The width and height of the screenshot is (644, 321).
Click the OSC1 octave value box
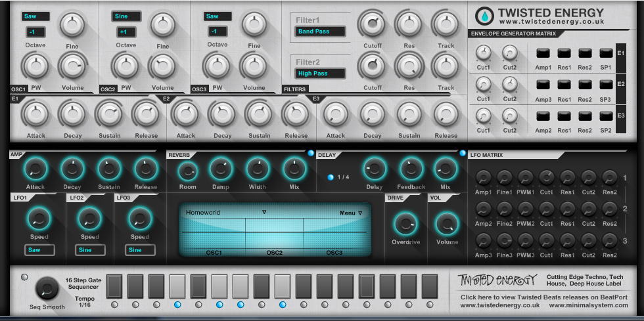point(35,32)
